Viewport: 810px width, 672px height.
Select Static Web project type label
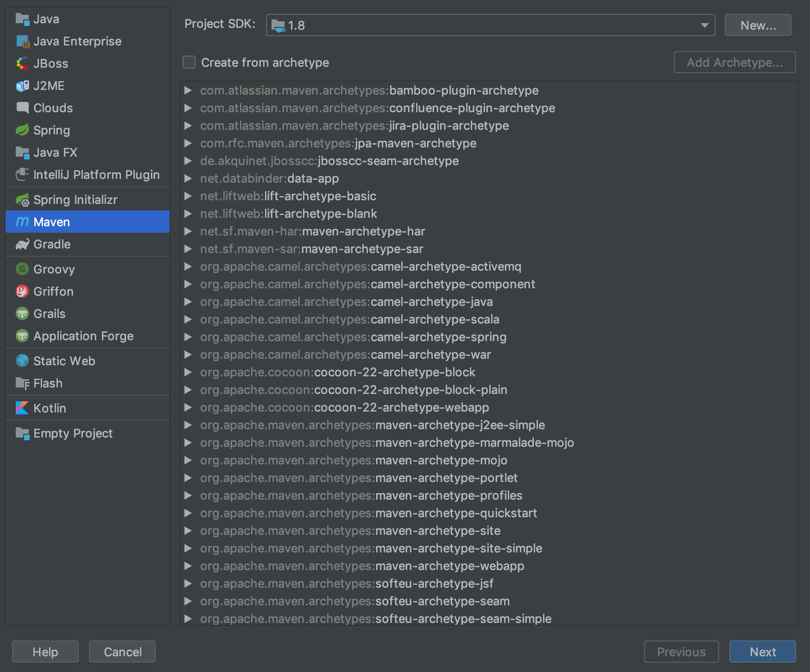(64, 361)
